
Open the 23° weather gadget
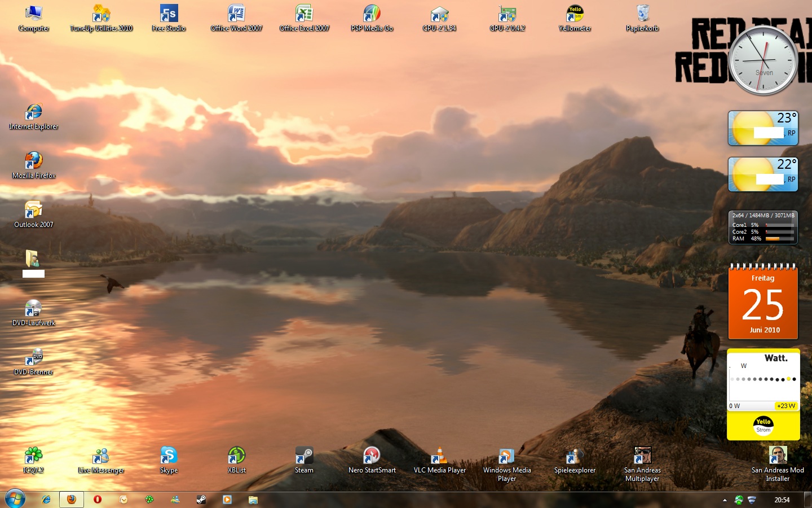point(763,128)
